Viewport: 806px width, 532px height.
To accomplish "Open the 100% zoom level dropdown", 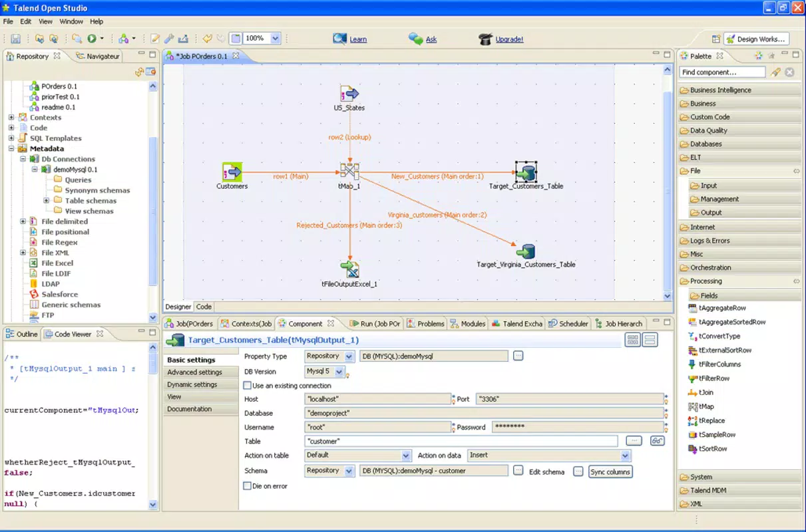I will click(276, 39).
